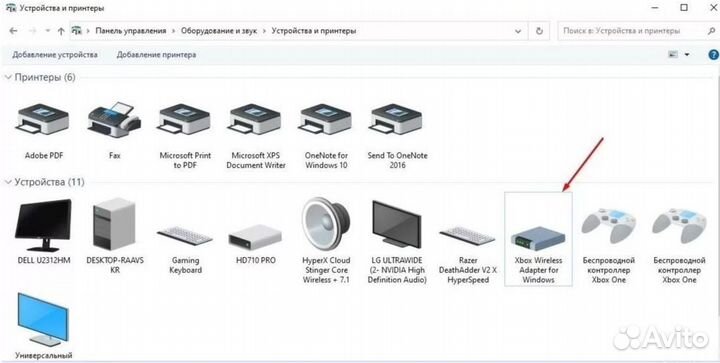Navigate to Оборудование и звук breadcrumb
Screen dimensions: 720x363
click(219, 31)
